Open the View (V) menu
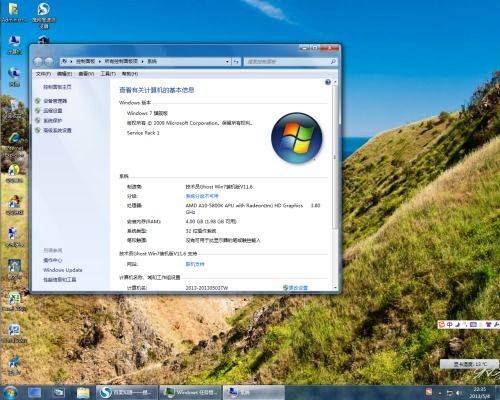The width and height of the screenshot is (500, 400). pyautogui.click(x=86, y=74)
